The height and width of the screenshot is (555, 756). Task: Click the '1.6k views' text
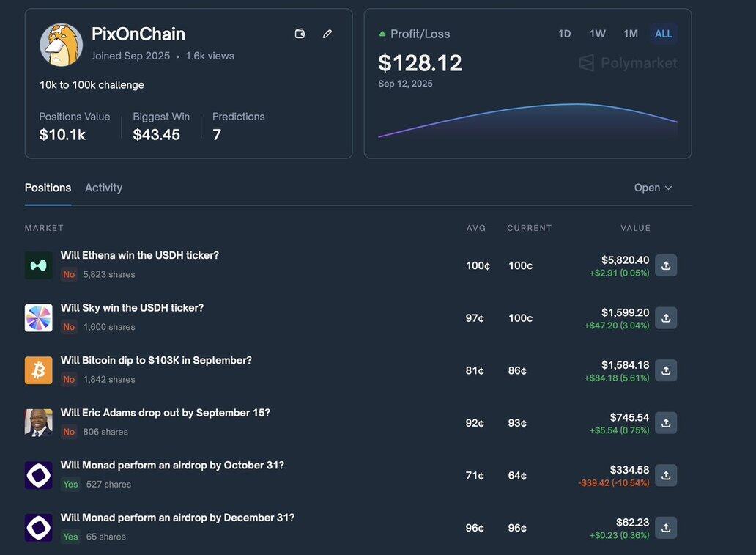210,56
